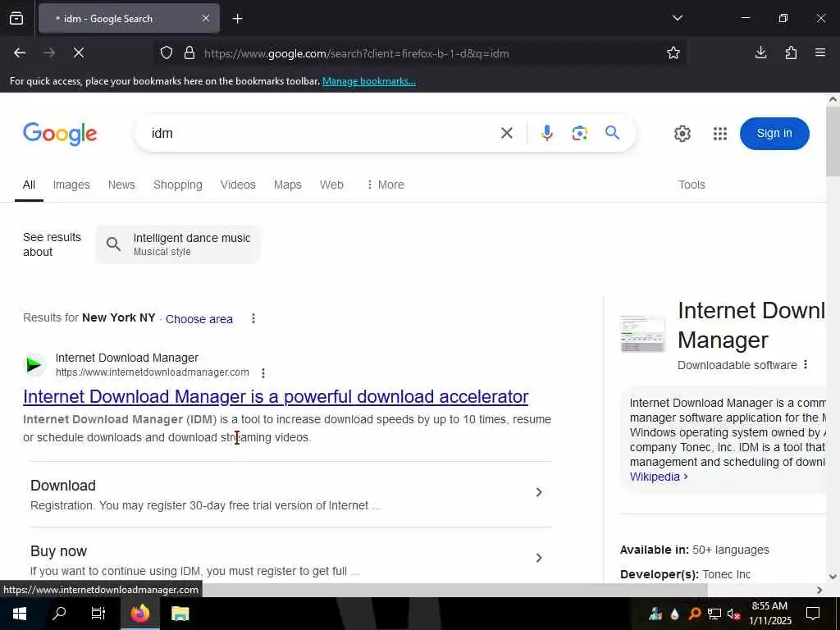Expand the More search filters menu
This screenshot has width=840, height=630.
pyautogui.click(x=386, y=185)
